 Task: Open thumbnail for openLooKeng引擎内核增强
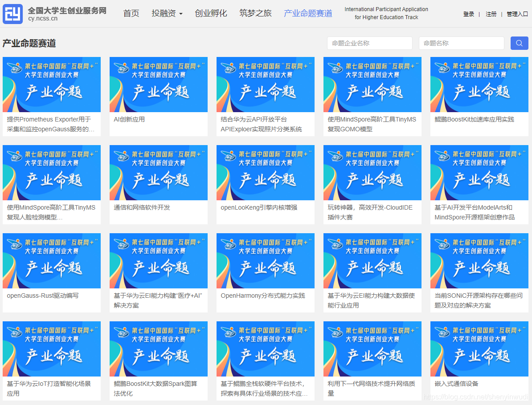[x=265, y=173]
